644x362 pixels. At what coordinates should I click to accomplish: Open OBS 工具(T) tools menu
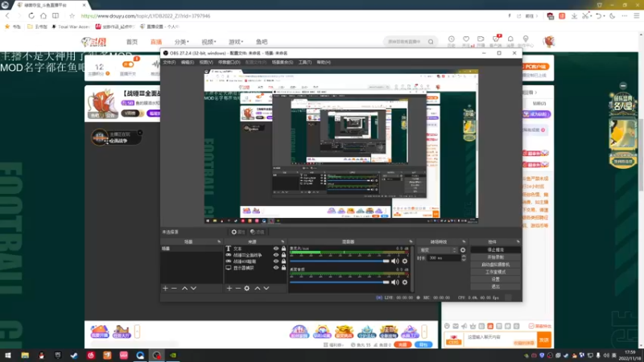coord(305,63)
